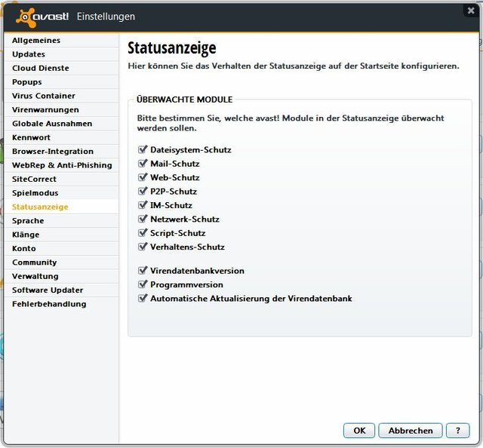Open the Updates settings section

(x=61, y=54)
